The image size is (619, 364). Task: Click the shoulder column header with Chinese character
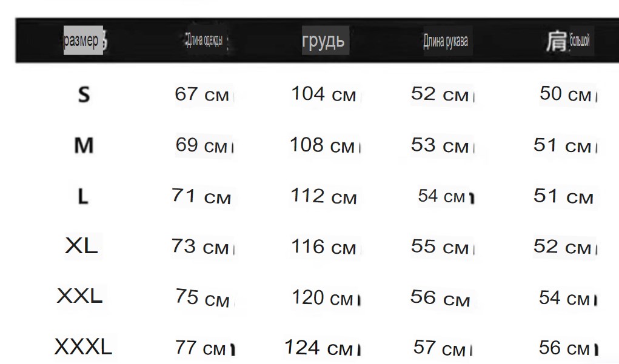[x=568, y=41]
